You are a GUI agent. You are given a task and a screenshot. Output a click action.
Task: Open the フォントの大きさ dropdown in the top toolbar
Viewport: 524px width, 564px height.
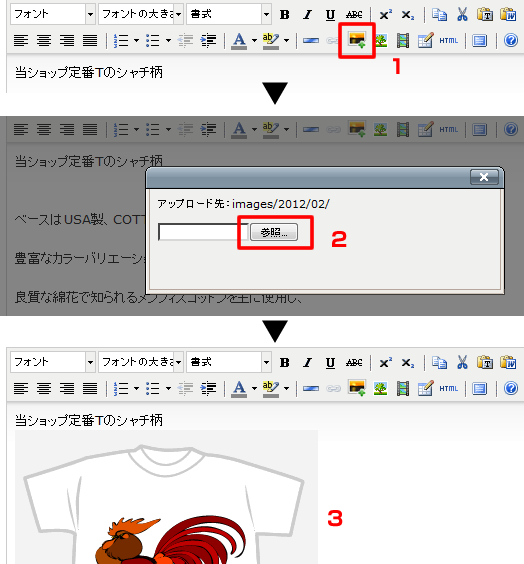click(141, 14)
